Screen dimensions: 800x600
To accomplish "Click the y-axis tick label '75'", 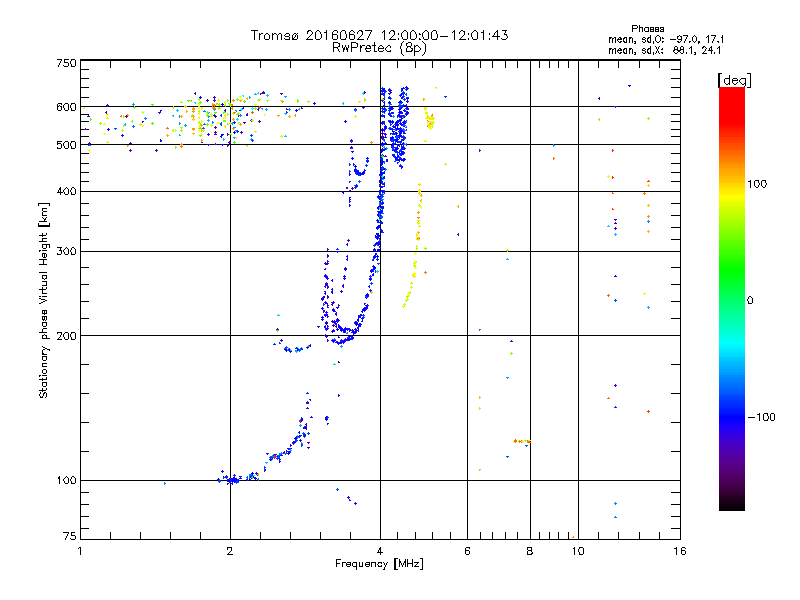I will pos(70,536).
